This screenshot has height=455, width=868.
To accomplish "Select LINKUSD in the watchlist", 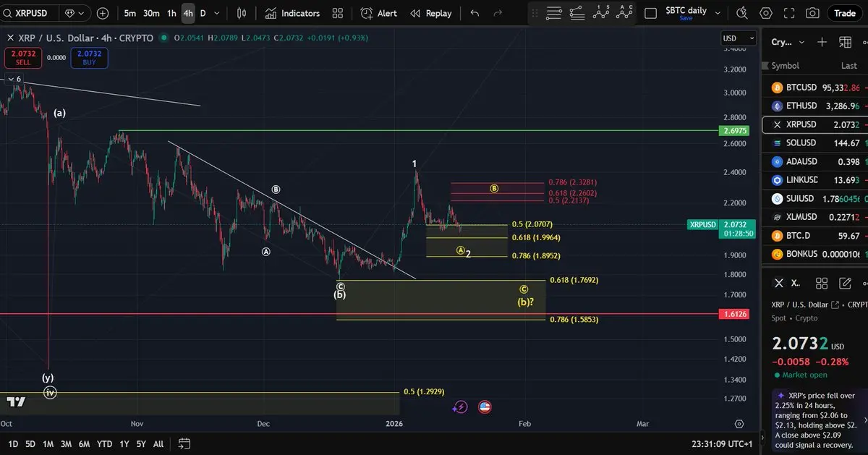I will (814, 180).
